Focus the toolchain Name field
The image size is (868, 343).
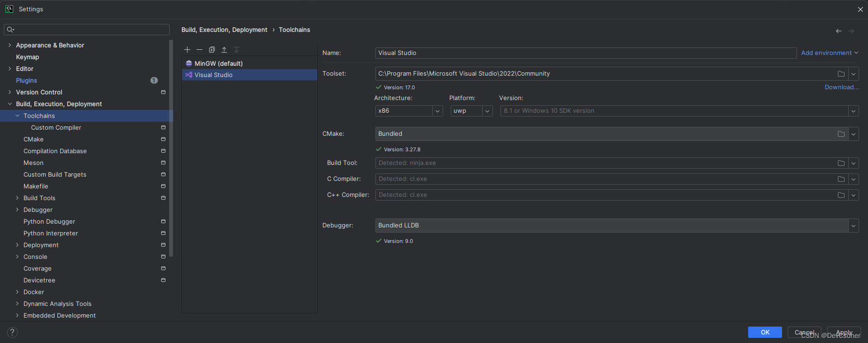point(586,53)
